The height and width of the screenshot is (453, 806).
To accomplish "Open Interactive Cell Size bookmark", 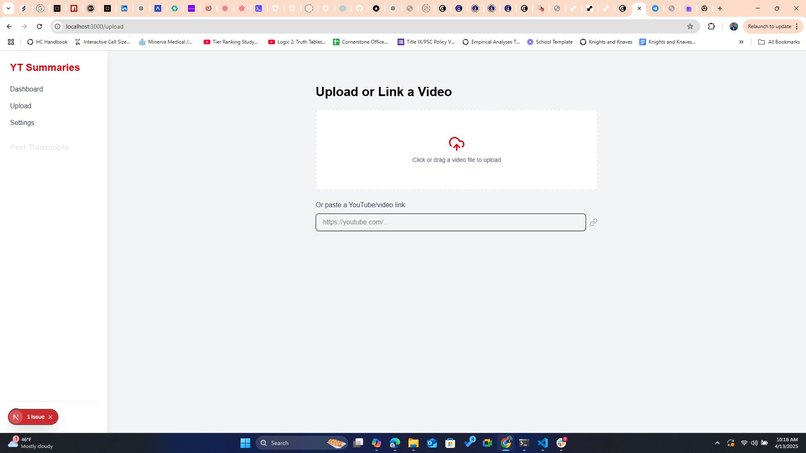I will pos(102,42).
